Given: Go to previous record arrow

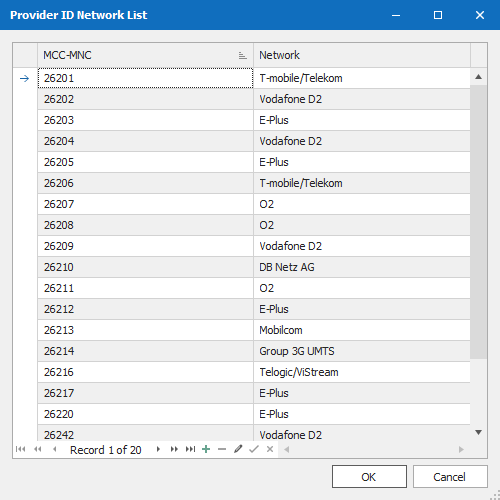Looking at the screenshot, I should tap(55, 449).
